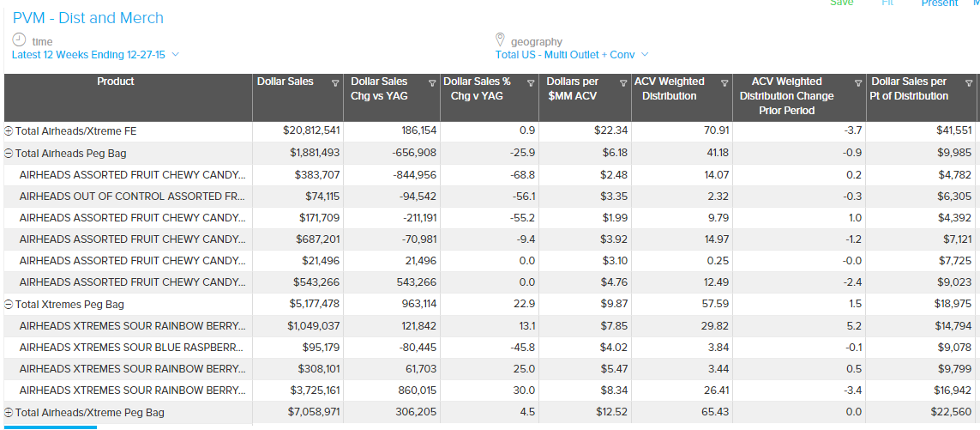980x430 pixels.
Task: Open filter on Dollar Sales Chg vs YAG
Action: pyautogui.click(x=430, y=83)
